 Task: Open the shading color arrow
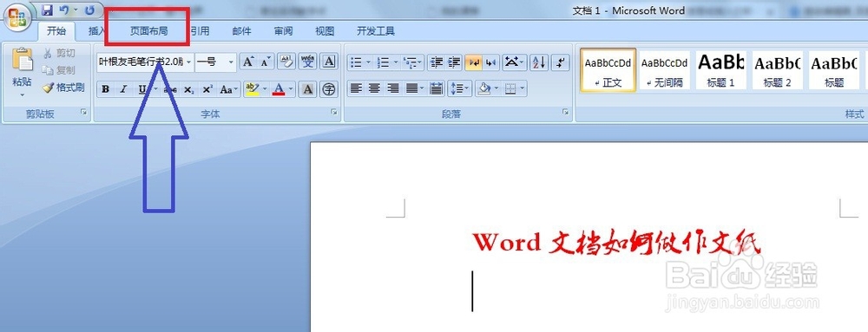[x=496, y=88]
